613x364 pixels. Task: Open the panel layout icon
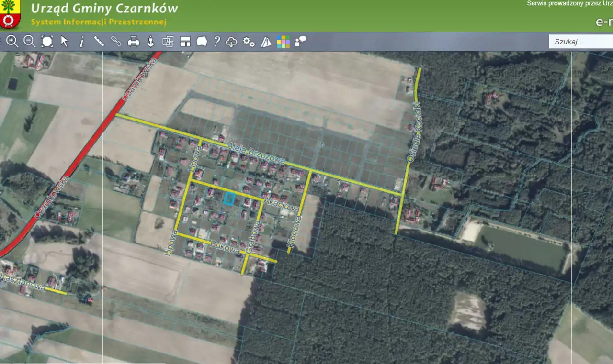pyautogui.click(x=185, y=42)
